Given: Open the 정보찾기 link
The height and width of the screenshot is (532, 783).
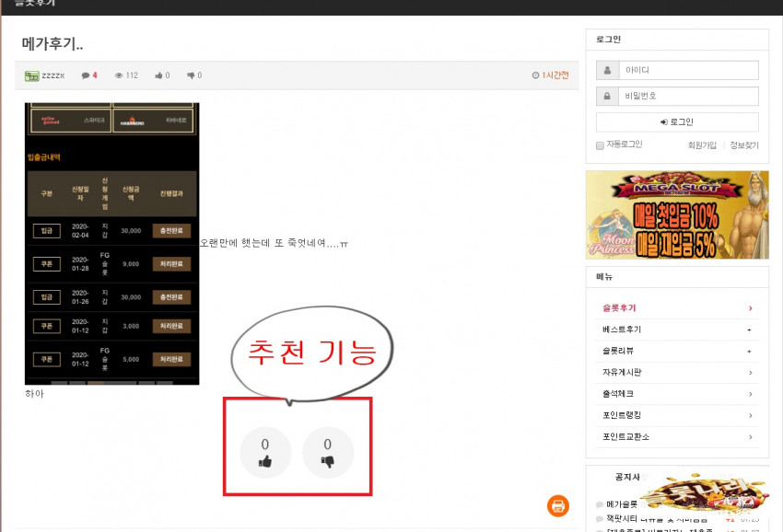Looking at the screenshot, I should 744,145.
